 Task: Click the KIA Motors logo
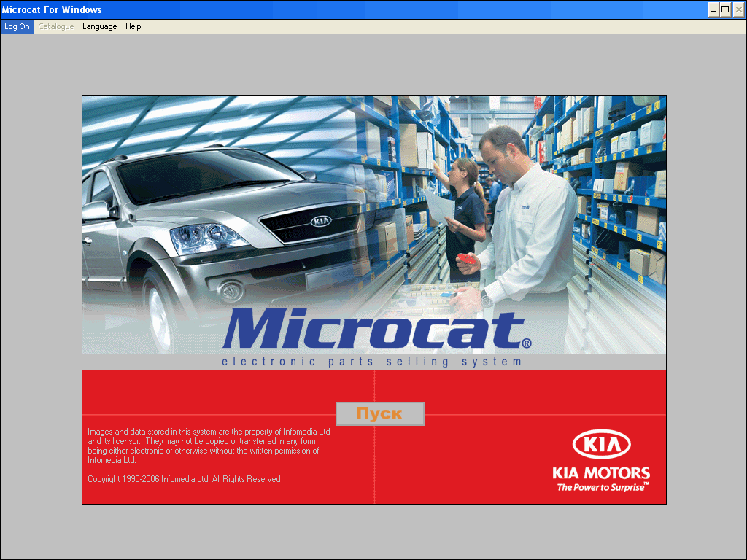(x=601, y=461)
